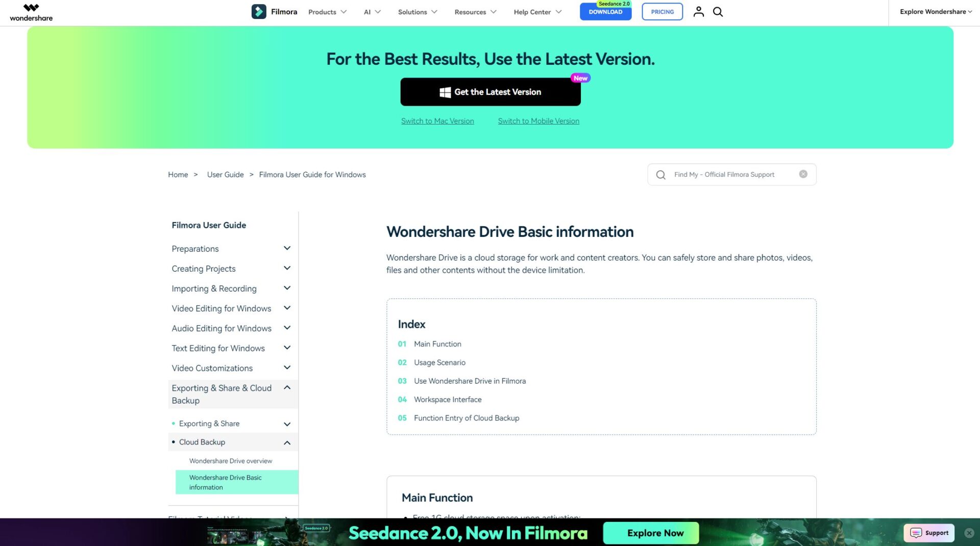
Task: Click the Get the Latest Version button
Action: pos(490,92)
